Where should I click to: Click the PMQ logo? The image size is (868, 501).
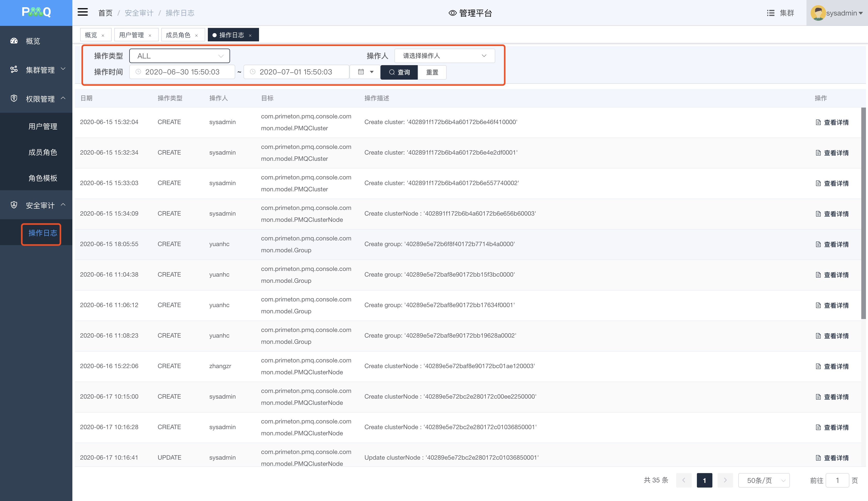36,12
